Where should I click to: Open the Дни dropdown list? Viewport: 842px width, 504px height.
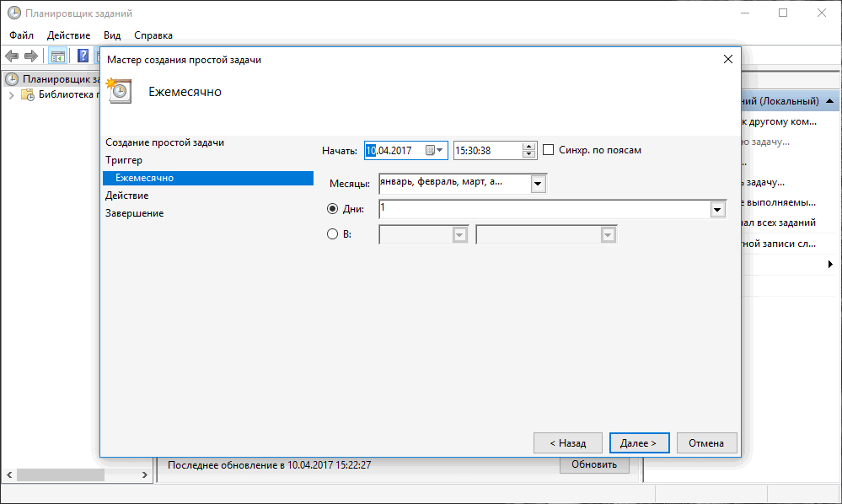tap(717, 209)
